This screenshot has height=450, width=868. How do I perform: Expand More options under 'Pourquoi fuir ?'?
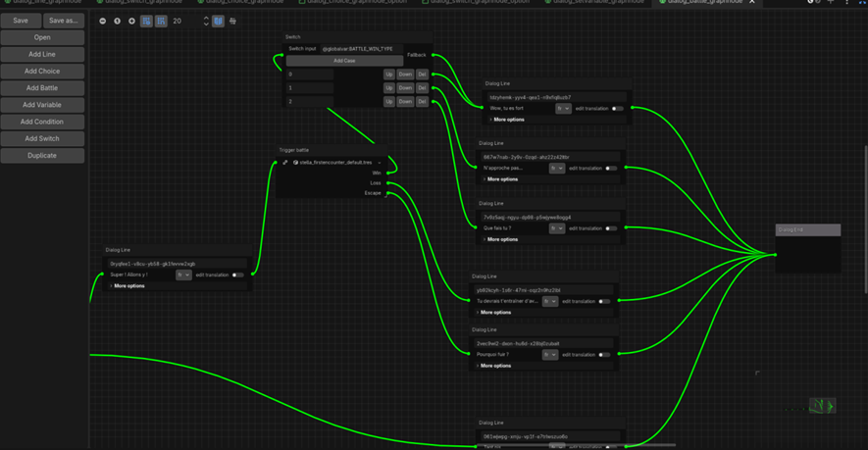[x=495, y=366]
